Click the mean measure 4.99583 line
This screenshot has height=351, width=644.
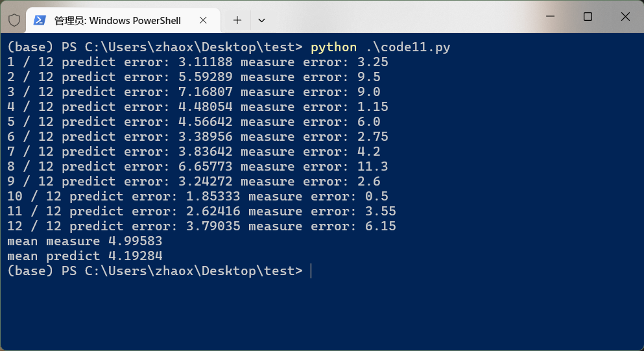pyautogui.click(x=84, y=241)
